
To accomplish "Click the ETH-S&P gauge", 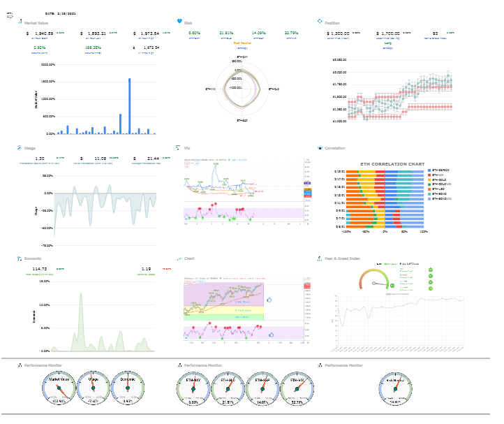I will [262, 388].
